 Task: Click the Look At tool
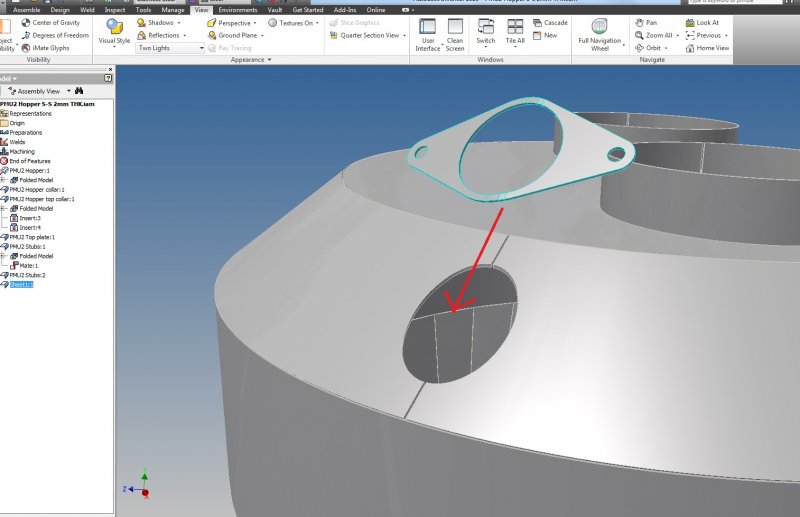pyautogui.click(x=702, y=22)
